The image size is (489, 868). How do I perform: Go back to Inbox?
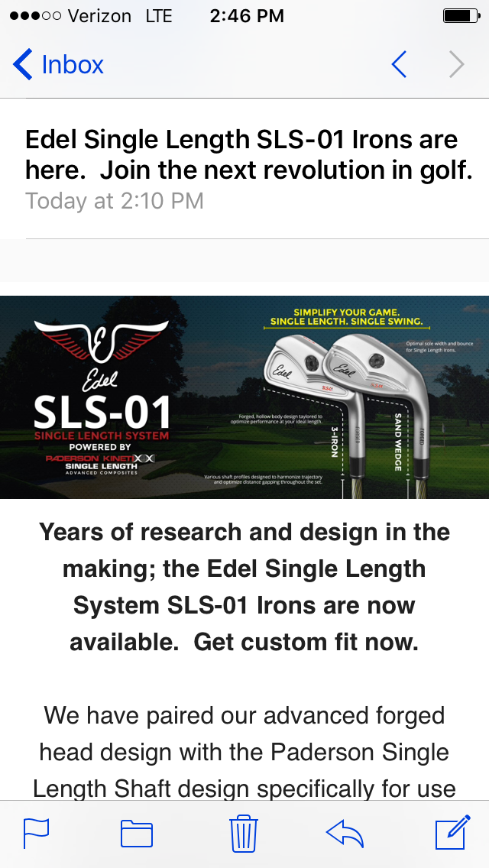point(59,65)
